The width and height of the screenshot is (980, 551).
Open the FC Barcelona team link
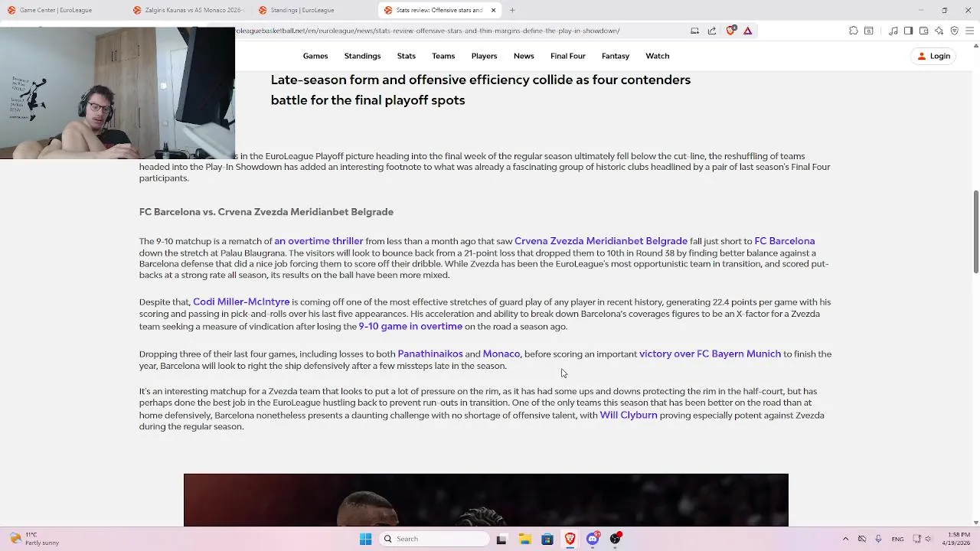(785, 241)
